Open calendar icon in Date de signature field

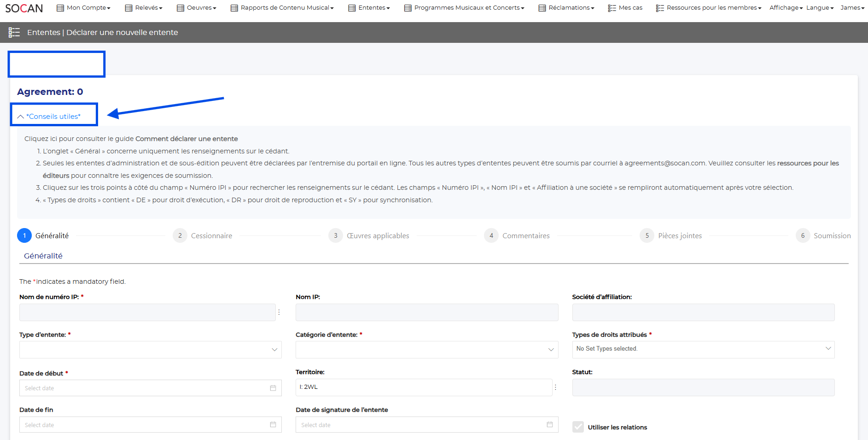click(549, 424)
